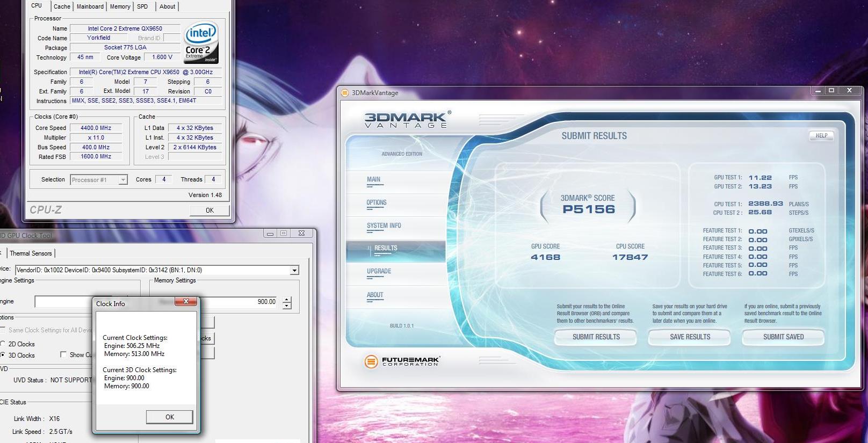Click the BUILD 1.0.1 label in 3DMark Vantage
The height and width of the screenshot is (443, 868).
(402, 326)
